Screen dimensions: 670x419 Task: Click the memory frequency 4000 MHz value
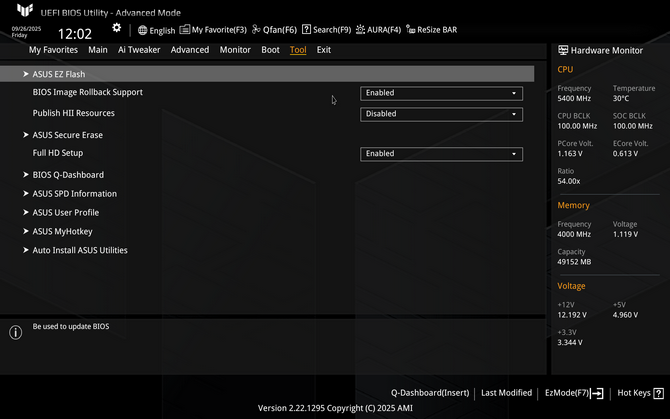click(x=574, y=234)
